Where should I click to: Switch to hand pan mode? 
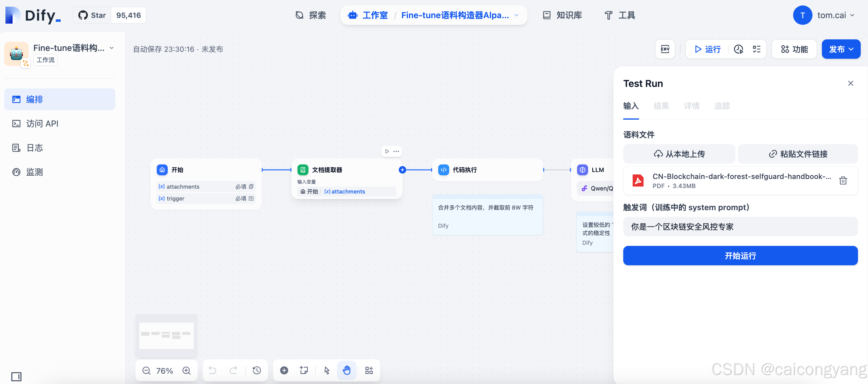pyautogui.click(x=346, y=371)
